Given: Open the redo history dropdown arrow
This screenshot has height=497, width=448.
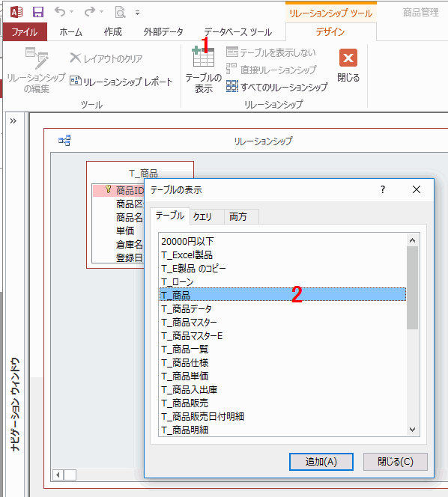Looking at the screenshot, I should [x=102, y=12].
